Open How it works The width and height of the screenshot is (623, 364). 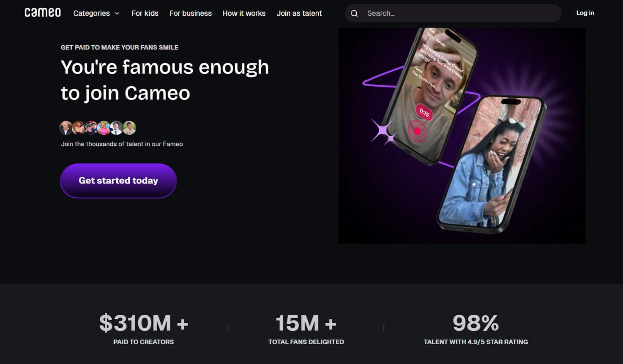(244, 13)
